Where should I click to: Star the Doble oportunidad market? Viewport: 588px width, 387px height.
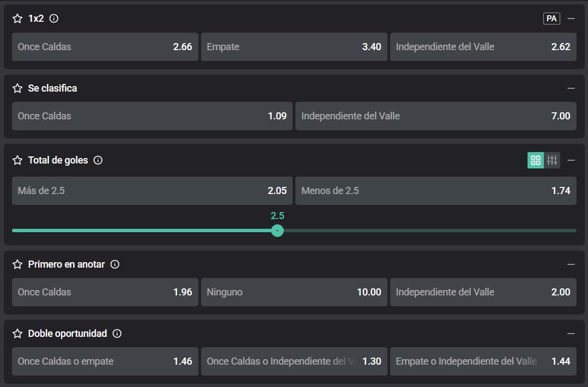point(17,334)
